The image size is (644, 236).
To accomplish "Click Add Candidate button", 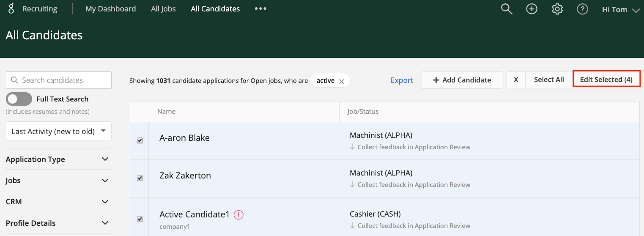I will coord(462,80).
